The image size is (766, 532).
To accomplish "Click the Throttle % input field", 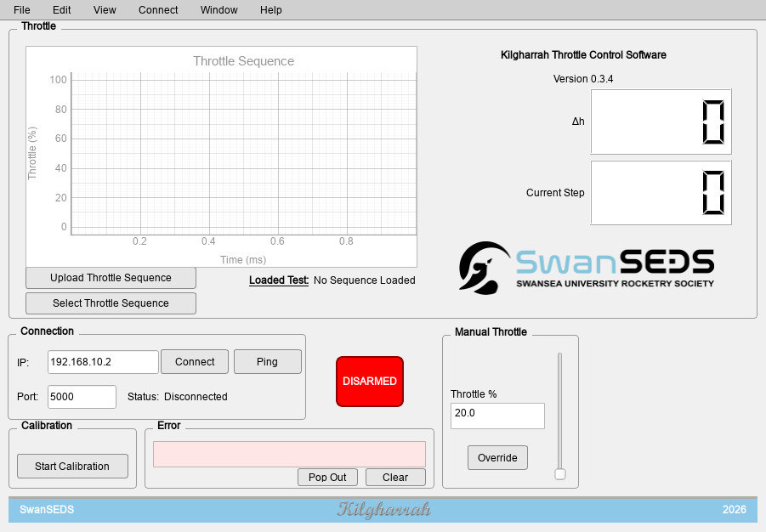I will [497, 416].
